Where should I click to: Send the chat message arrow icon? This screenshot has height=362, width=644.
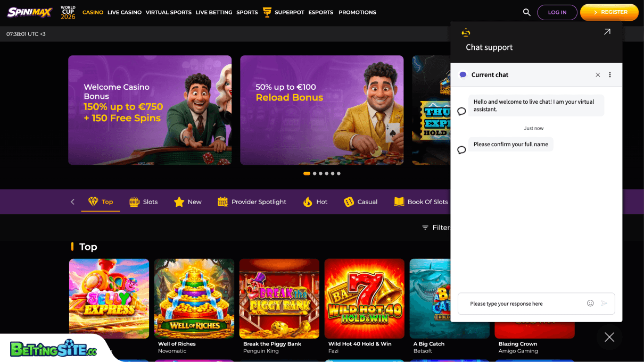tap(604, 303)
